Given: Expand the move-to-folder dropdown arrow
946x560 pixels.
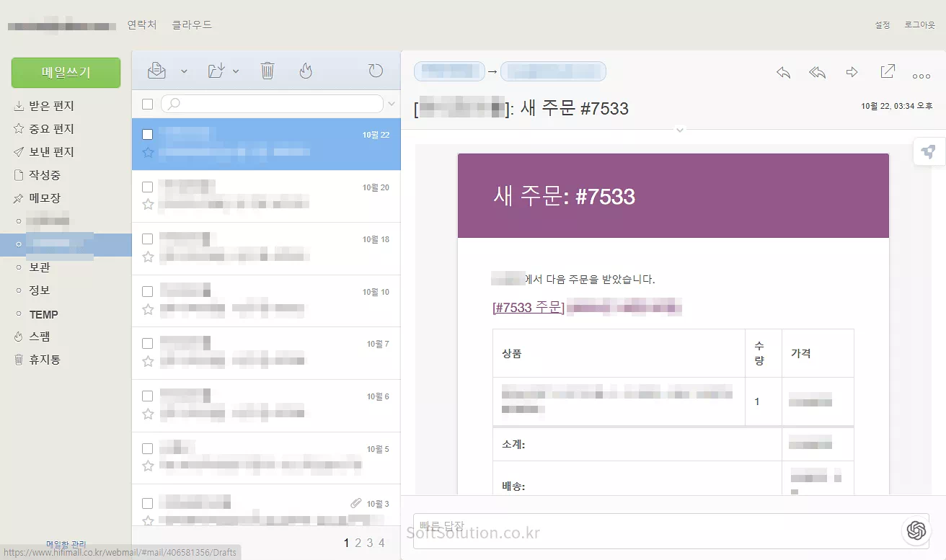Looking at the screenshot, I should [x=236, y=71].
